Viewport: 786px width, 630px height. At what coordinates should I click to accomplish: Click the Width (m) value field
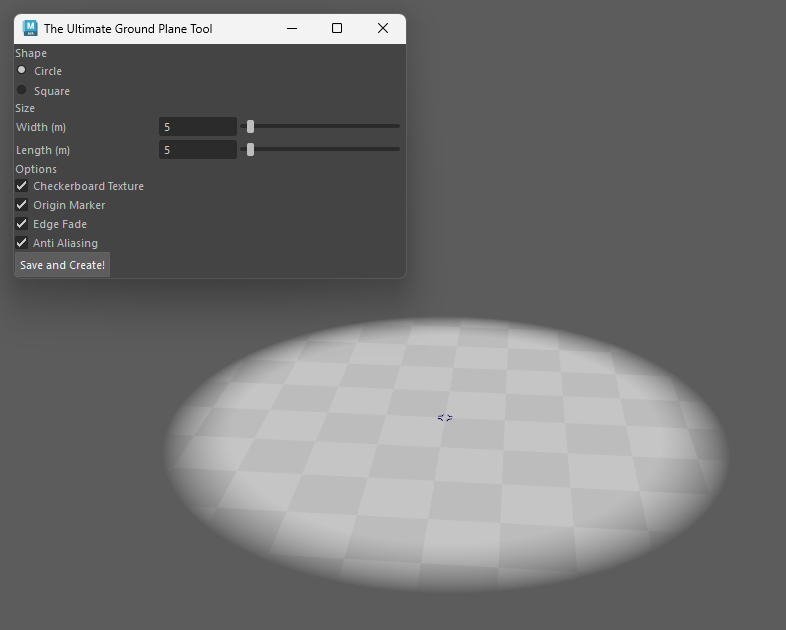197,127
